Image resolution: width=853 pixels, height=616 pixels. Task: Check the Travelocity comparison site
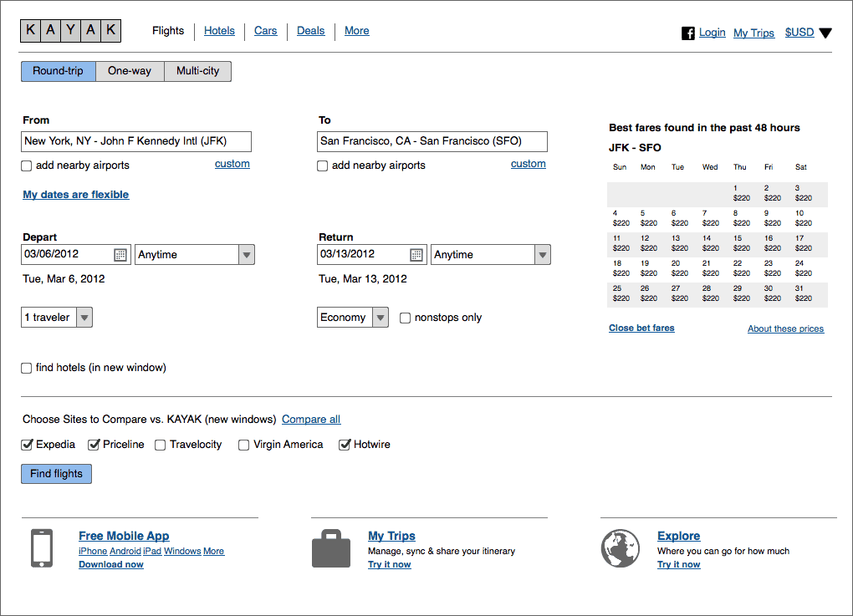coord(160,445)
